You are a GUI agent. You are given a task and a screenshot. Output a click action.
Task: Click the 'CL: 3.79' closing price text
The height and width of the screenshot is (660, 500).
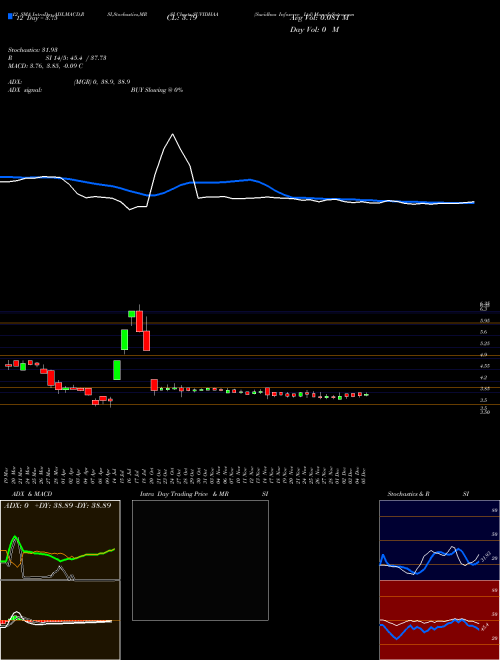coord(182,18)
